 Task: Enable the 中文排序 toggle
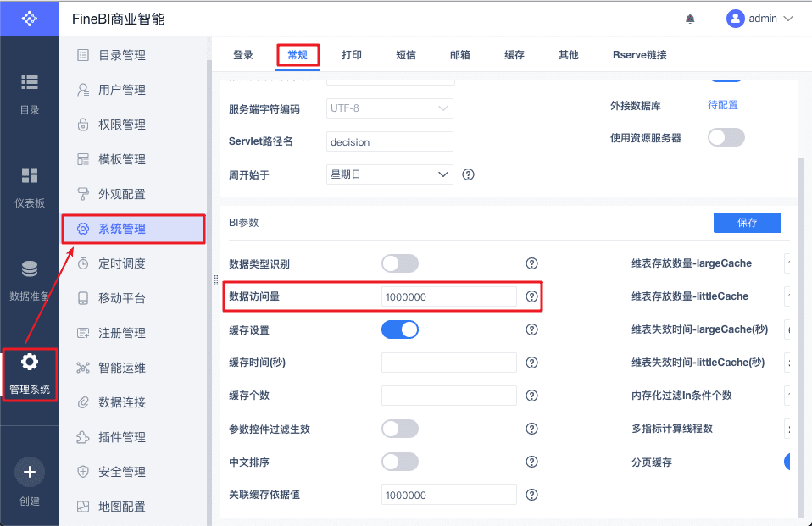399,462
